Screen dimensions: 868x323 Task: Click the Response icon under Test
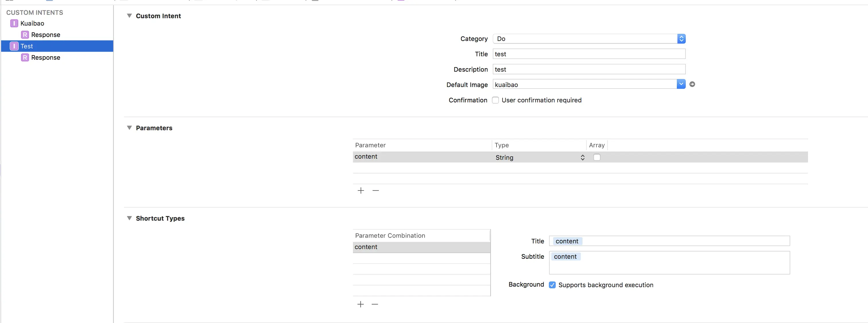coord(25,58)
